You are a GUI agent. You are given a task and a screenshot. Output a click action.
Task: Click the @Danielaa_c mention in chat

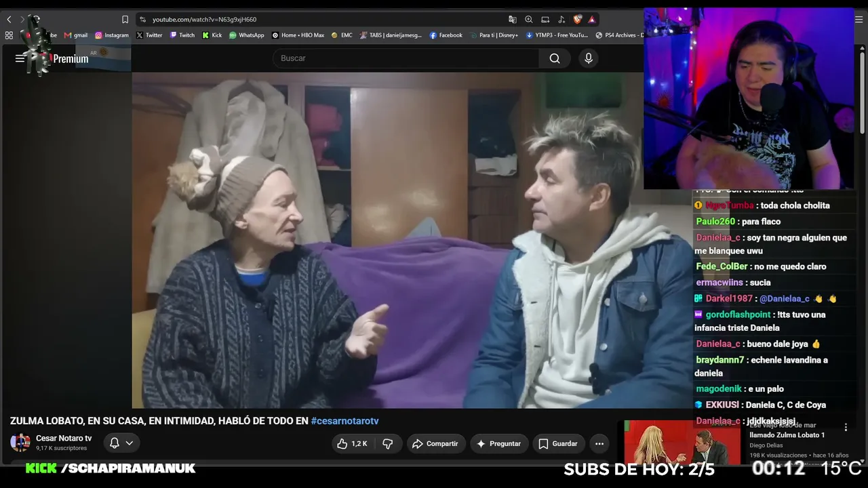[x=784, y=299]
